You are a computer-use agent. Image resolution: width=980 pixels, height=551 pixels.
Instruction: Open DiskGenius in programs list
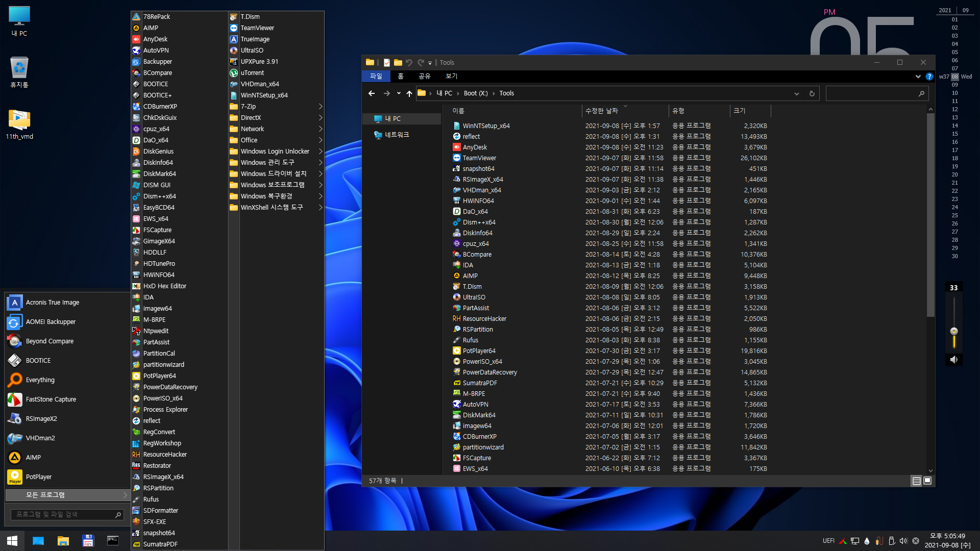179,152
